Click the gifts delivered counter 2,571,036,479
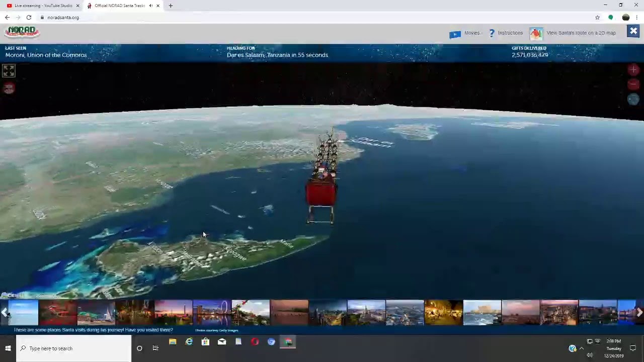Image resolution: width=644 pixels, height=362 pixels. [x=530, y=55]
